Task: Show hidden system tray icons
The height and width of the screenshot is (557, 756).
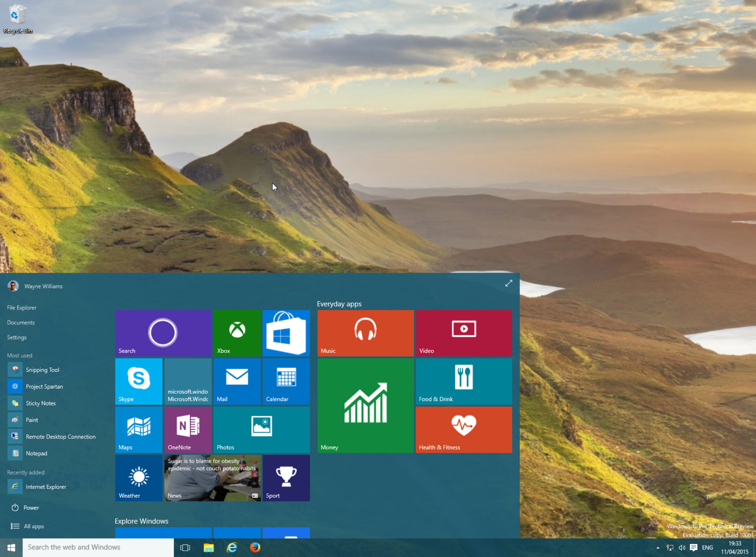Action: point(658,547)
